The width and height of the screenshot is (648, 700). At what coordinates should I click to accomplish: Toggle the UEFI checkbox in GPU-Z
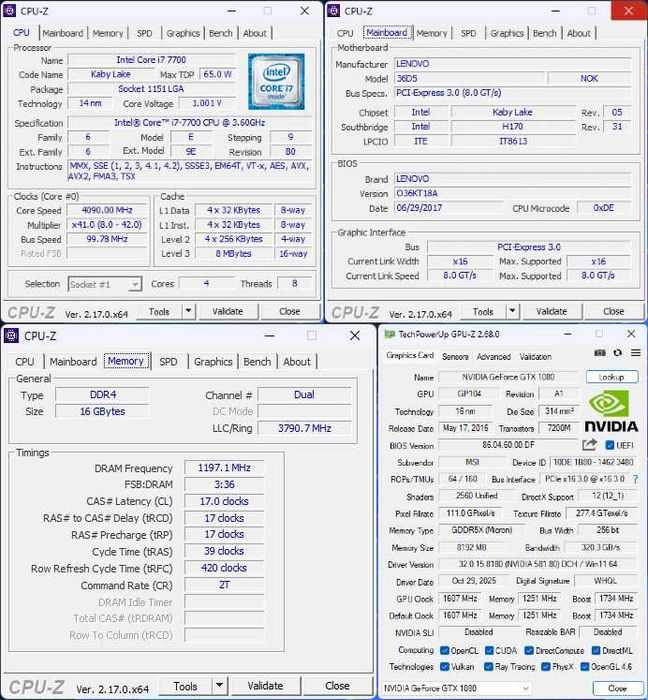(610, 445)
